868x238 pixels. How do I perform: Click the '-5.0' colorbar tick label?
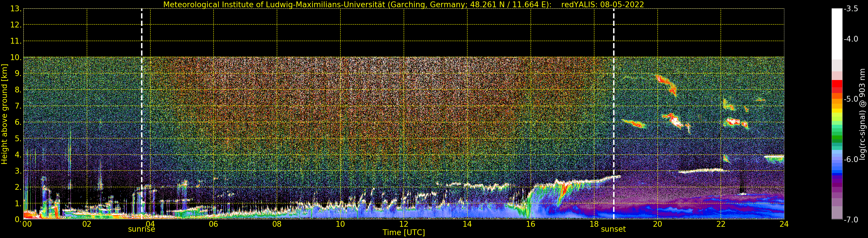click(851, 99)
